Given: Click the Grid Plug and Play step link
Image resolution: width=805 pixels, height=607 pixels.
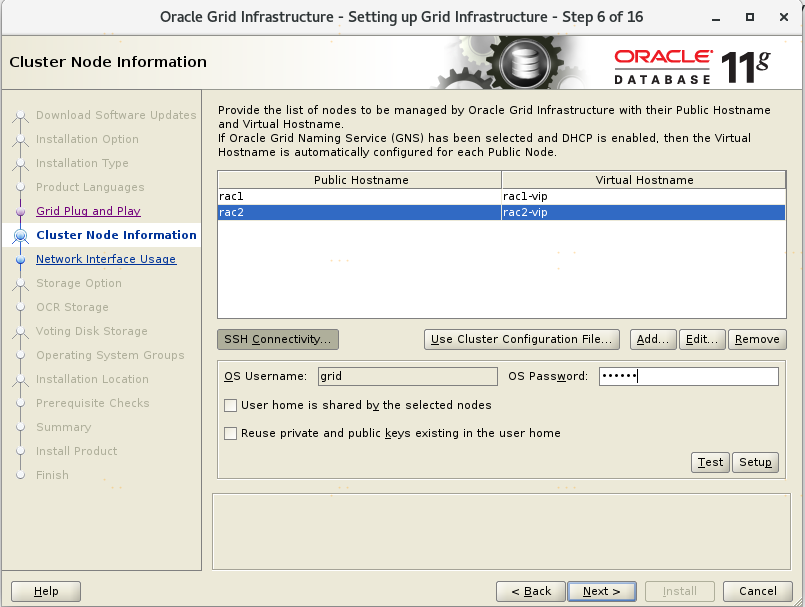Looking at the screenshot, I should tap(88, 211).
